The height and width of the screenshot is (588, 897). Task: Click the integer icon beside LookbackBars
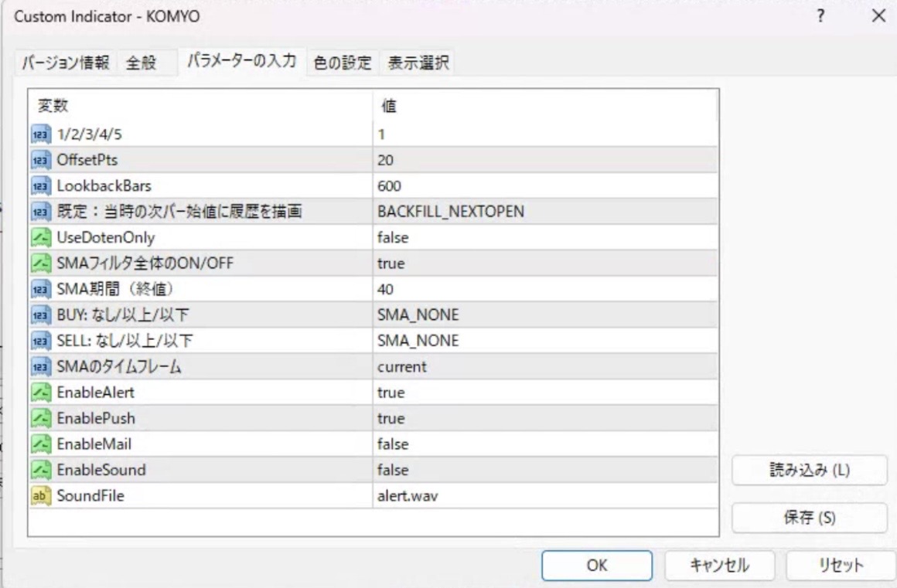tap(41, 185)
